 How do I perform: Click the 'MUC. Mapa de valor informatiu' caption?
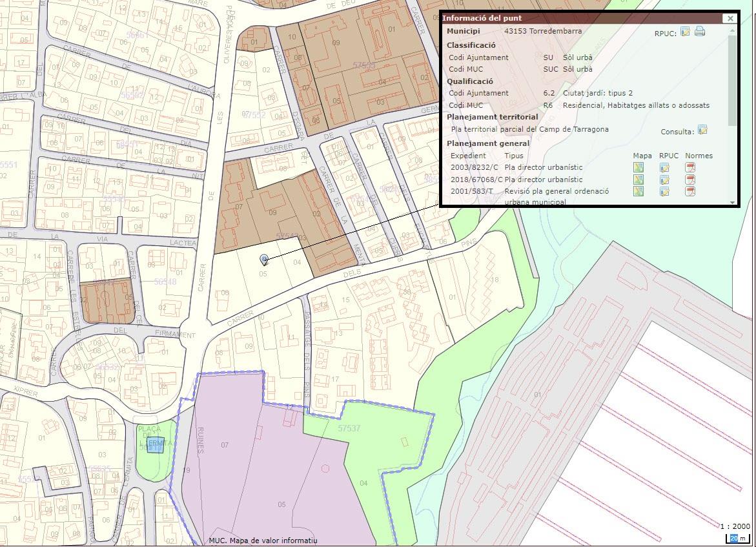(263, 541)
